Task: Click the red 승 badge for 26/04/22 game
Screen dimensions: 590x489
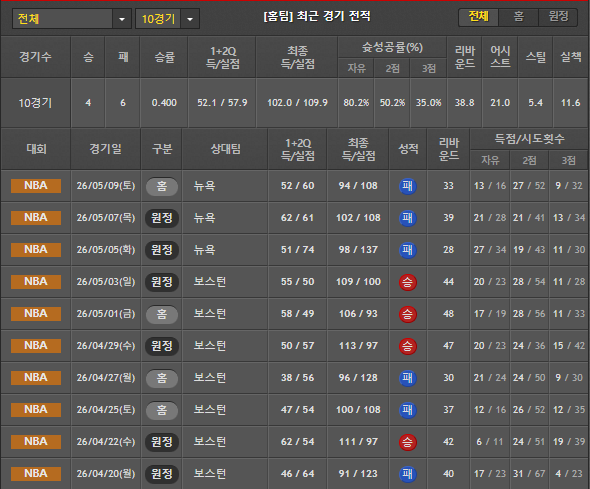Action: click(x=408, y=442)
